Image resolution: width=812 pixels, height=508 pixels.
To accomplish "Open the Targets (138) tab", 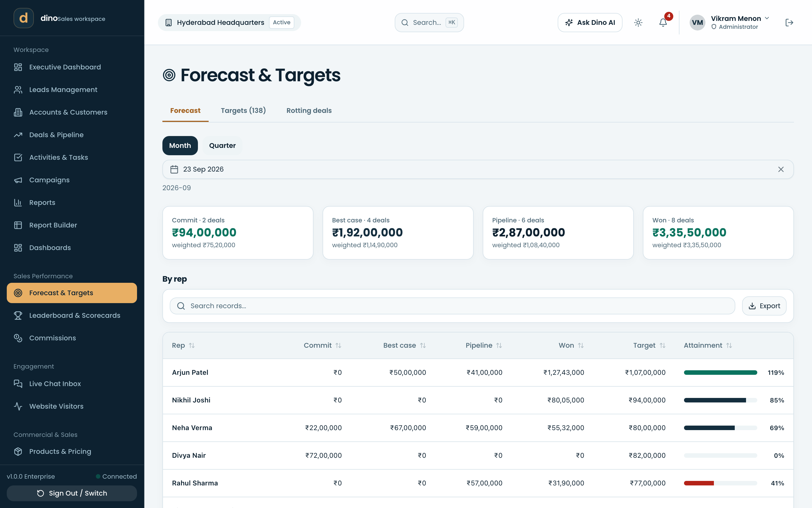I will 243,111.
